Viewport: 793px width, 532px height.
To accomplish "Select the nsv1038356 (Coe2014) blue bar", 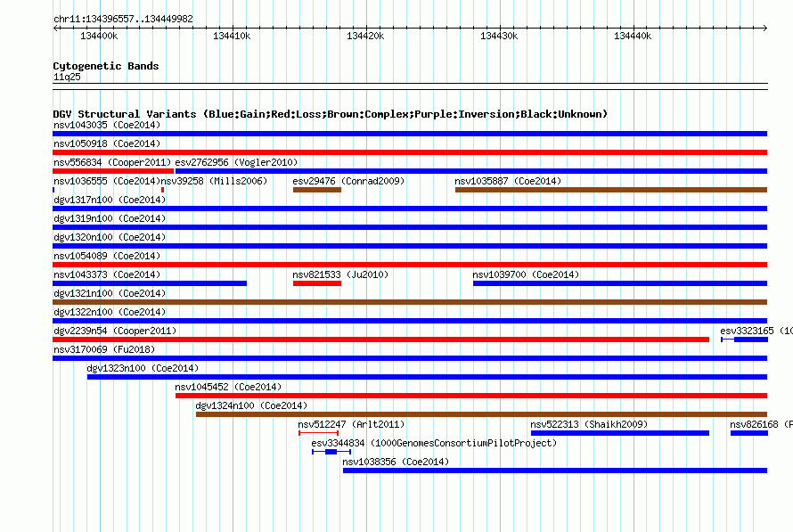I will [x=555, y=471].
